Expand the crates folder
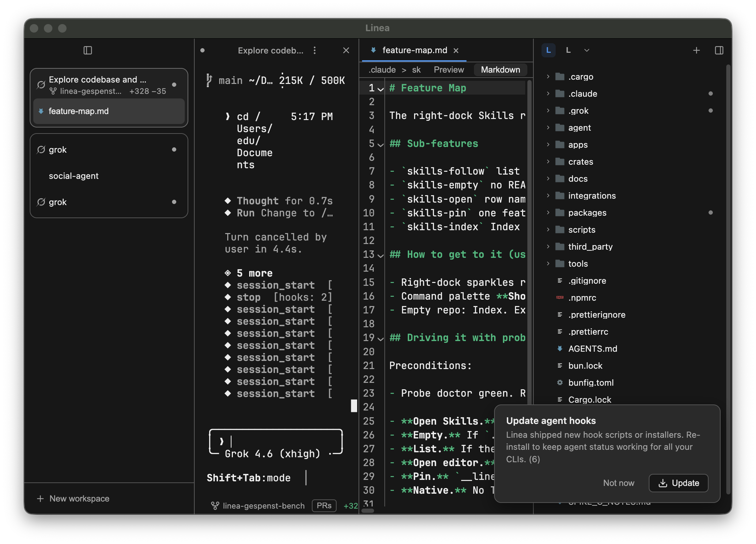 point(548,161)
